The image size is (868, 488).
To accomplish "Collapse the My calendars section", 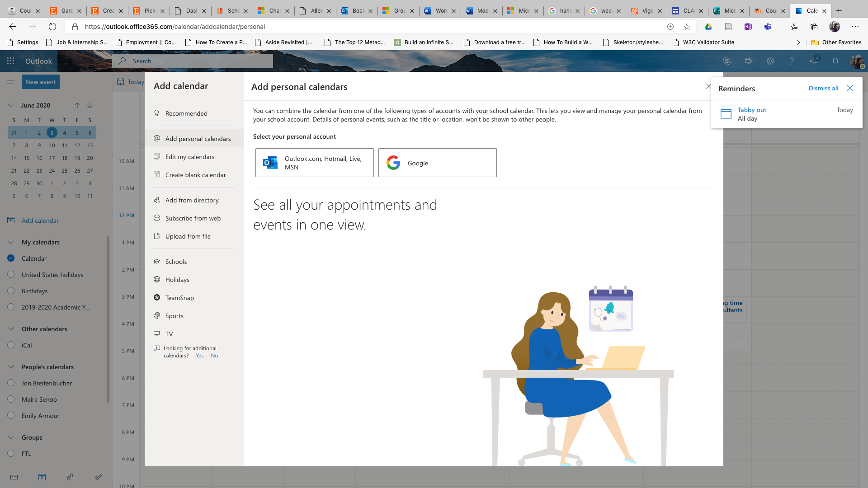I will pyautogui.click(x=11, y=242).
